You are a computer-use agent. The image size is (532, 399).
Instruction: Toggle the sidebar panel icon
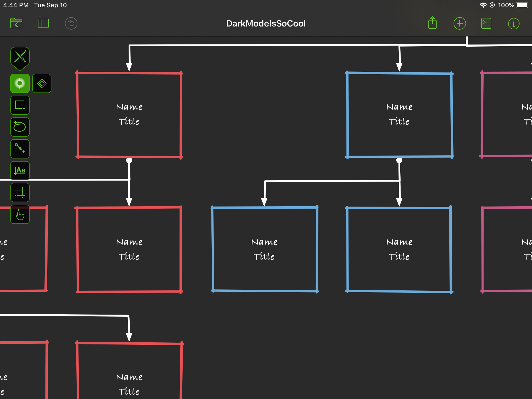(x=43, y=23)
